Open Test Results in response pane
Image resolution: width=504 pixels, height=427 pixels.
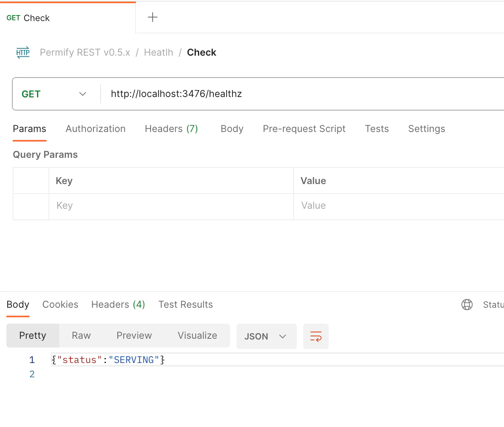pyautogui.click(x=185, y=304)
